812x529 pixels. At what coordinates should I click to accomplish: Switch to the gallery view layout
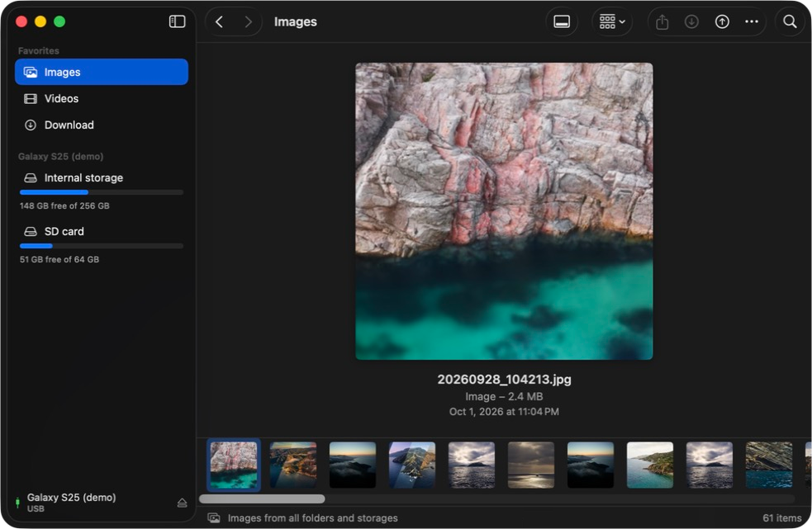(x=562, y=21)
